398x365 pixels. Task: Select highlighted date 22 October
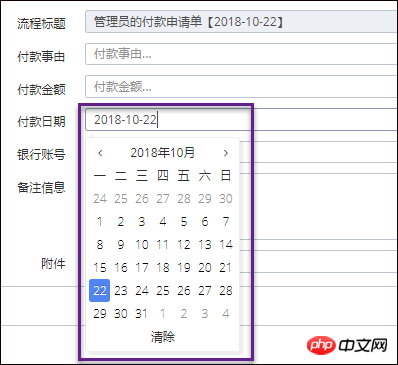point(100,291)
